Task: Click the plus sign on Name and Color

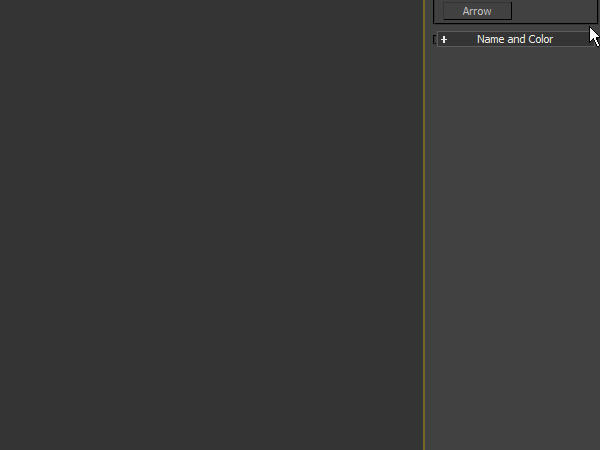Action: coord(444,40)
